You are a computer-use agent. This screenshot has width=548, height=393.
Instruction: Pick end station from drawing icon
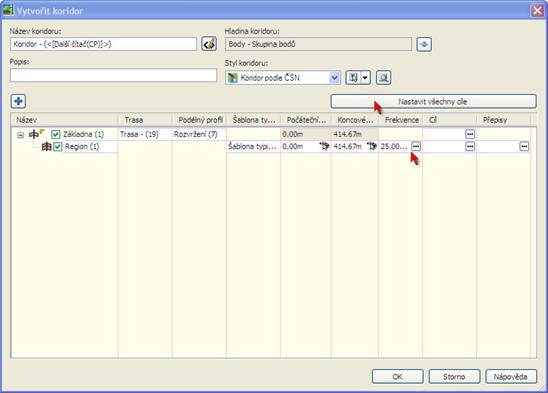click(x=372, y=146)
